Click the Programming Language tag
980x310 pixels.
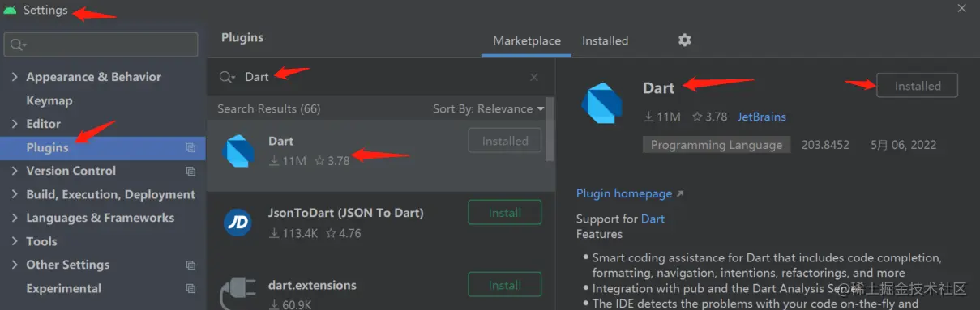[717, 145]
